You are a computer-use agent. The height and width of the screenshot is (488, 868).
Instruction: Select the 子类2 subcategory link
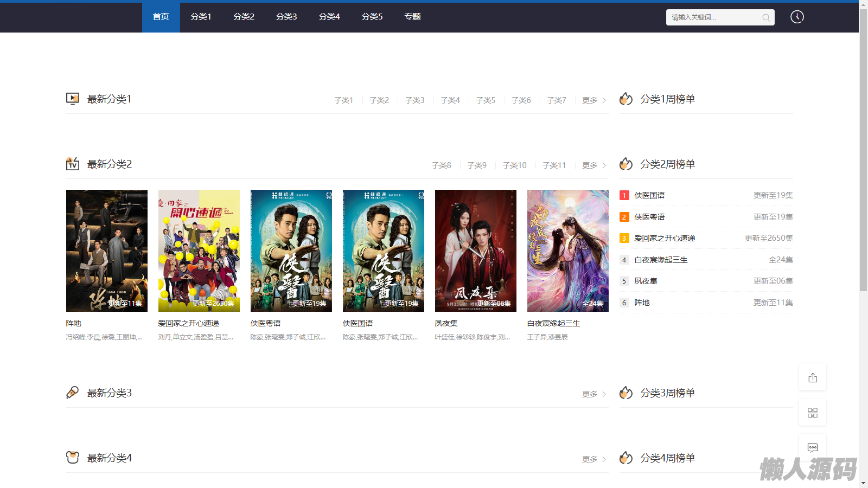379,100
